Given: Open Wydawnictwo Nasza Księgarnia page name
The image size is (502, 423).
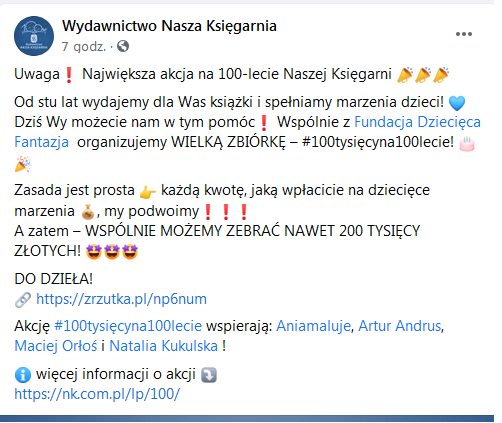Looking at the screenshot, I should click(x=169, y=26).
